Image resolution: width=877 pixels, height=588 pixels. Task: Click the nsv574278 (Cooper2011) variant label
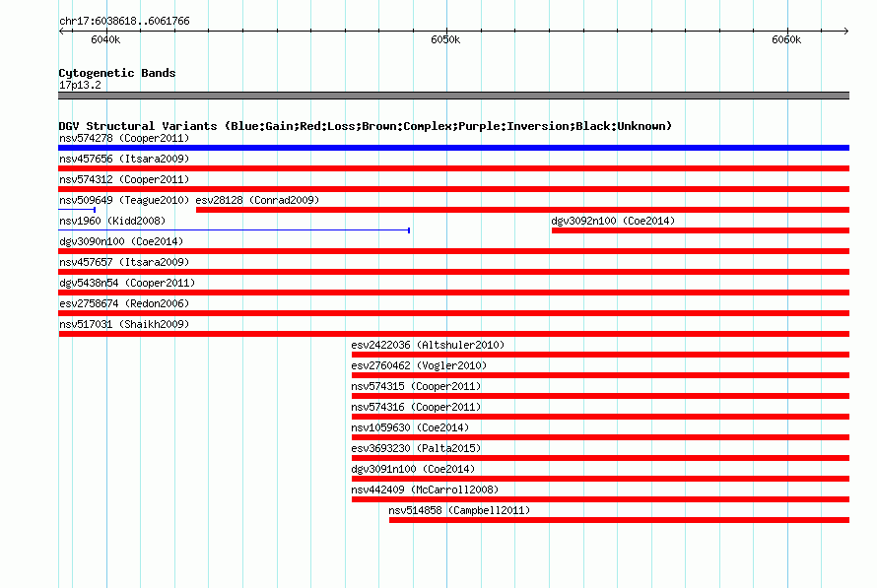tap(124, 138)
